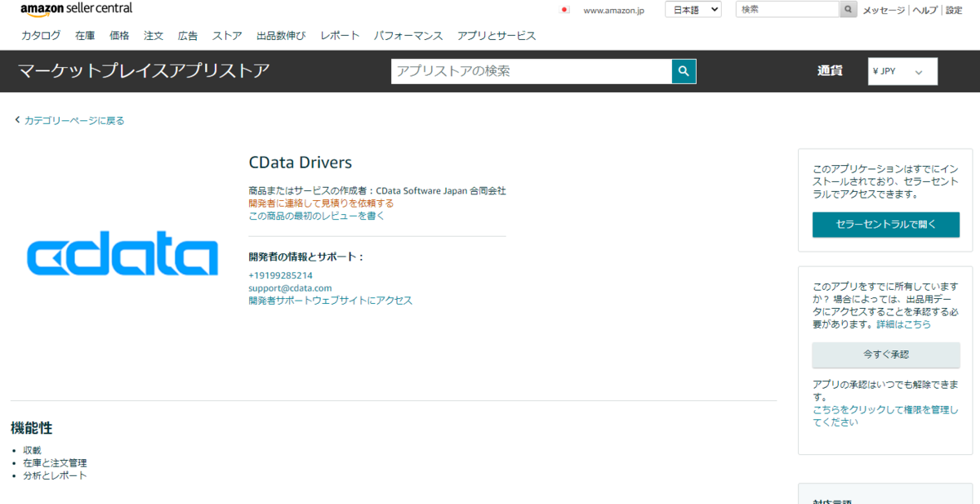Open the アプリとサービス menu
980x504 pixels.
[x=497, y=36]
